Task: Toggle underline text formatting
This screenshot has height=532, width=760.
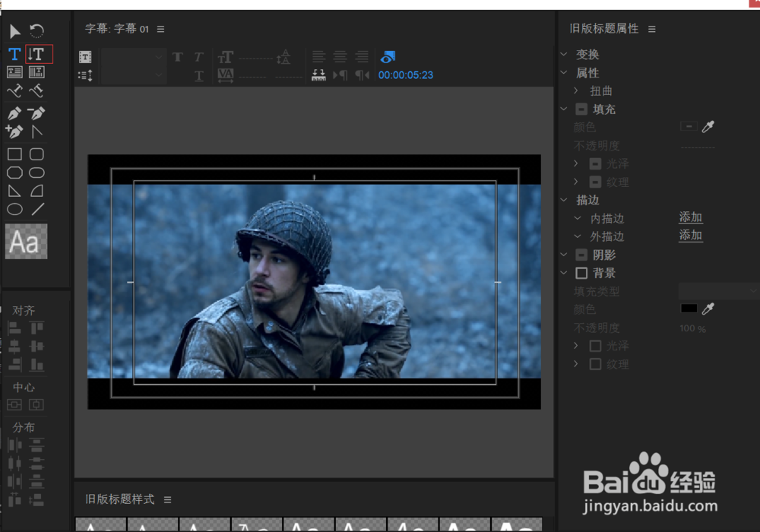Action: coord(198,76)
